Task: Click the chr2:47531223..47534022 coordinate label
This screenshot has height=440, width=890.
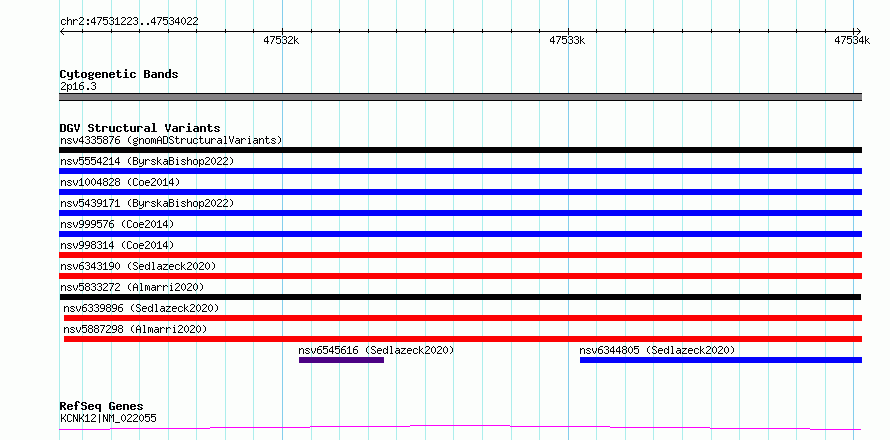Action: [129, 22]
